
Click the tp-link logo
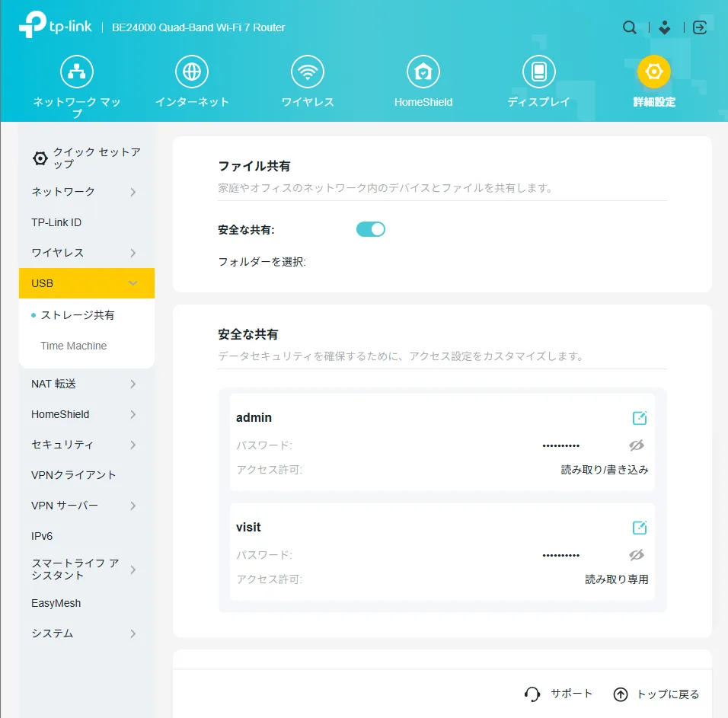pyautogui.click(x=56, y=24)
